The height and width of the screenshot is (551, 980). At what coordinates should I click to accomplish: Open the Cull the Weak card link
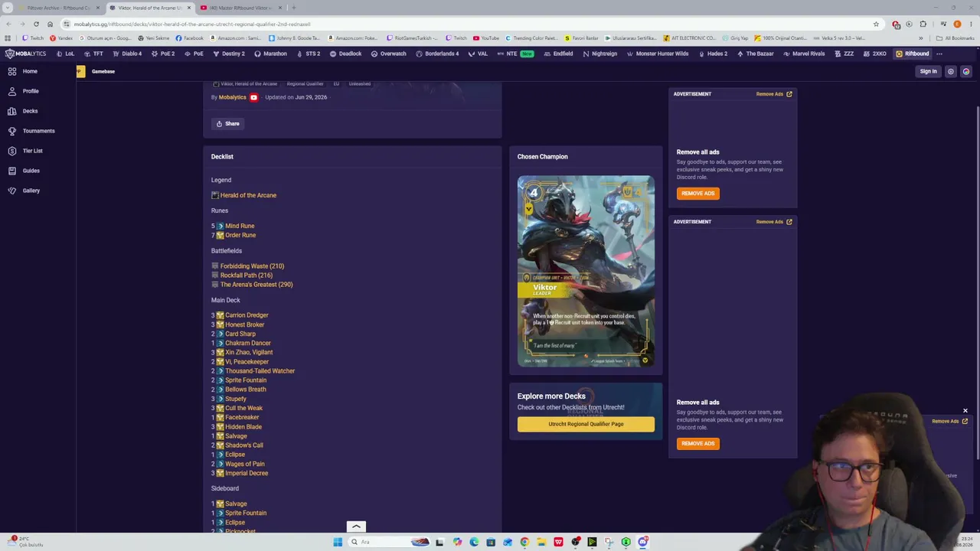click(x=243, y=408)
